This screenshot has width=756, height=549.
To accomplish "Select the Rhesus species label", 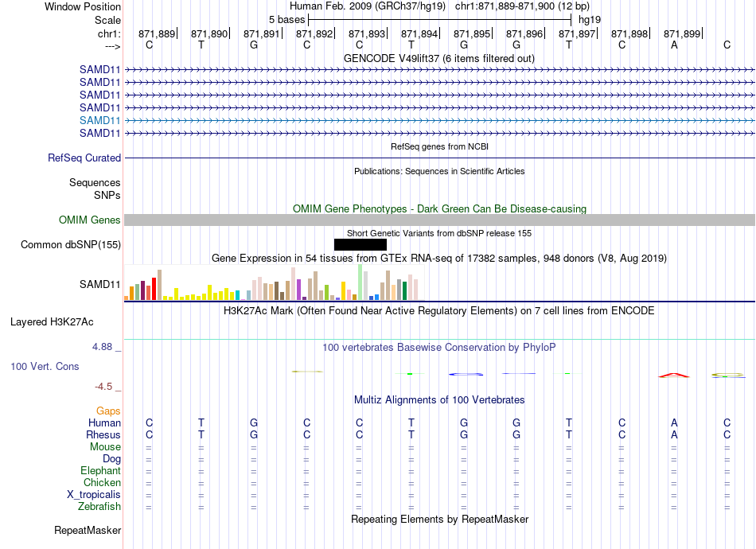I will [x=103, y=434].
